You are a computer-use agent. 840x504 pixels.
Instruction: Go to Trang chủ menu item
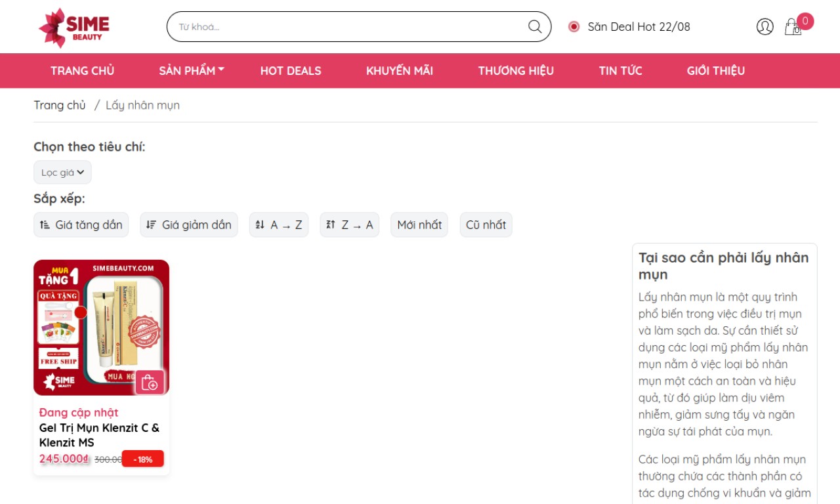pyautogui.click(x=83, y=71)
